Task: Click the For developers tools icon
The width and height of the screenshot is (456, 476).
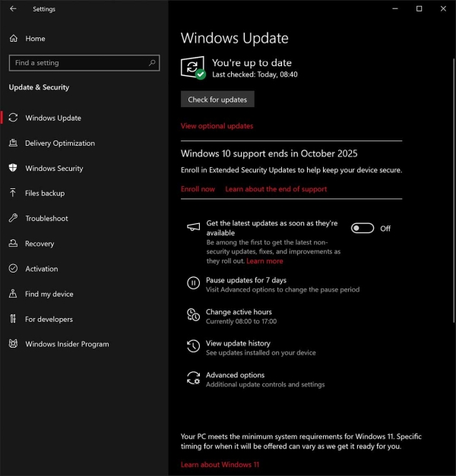Action: point(13,319)
